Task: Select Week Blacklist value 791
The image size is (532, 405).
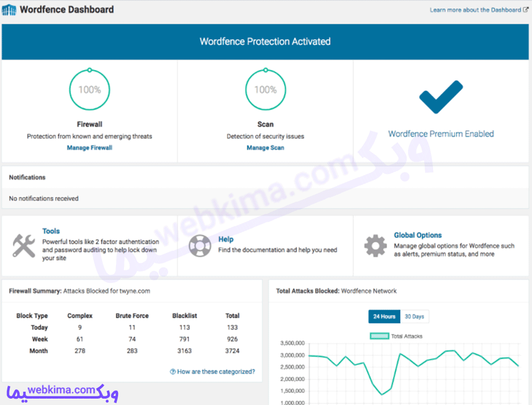Action: pyautogui.click(x=184, y=339)
